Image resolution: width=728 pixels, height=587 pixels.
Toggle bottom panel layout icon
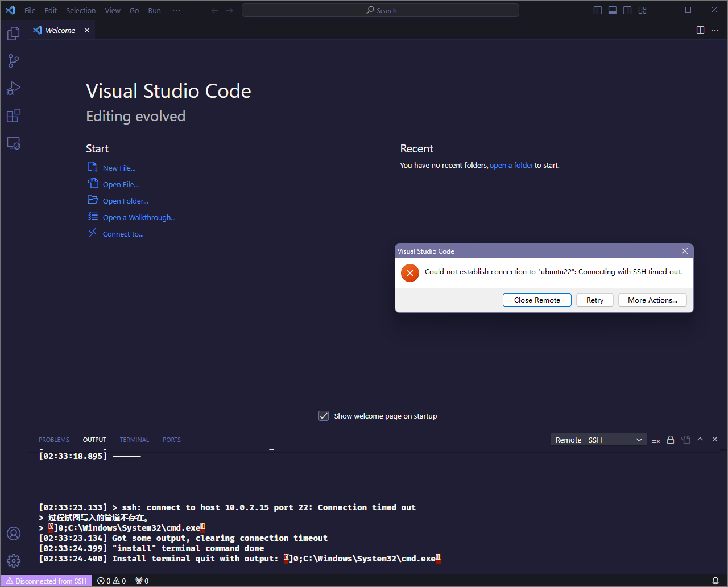[x=613, y=10]
